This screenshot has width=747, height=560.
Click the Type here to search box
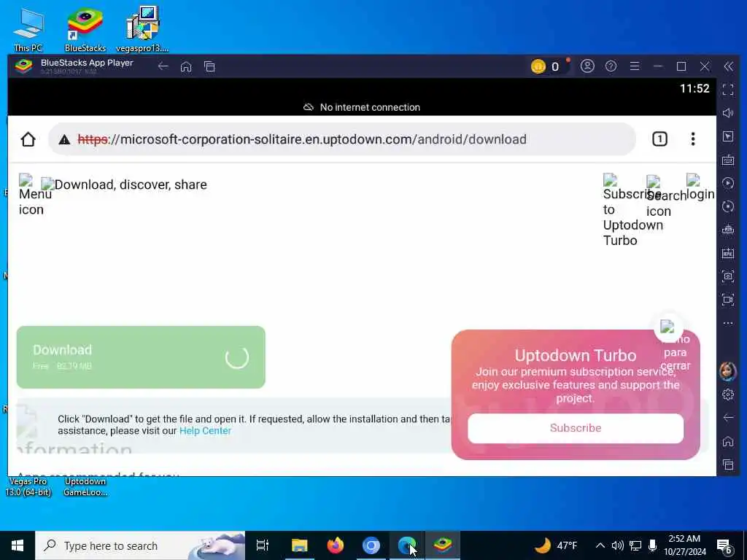click(140, 545)
